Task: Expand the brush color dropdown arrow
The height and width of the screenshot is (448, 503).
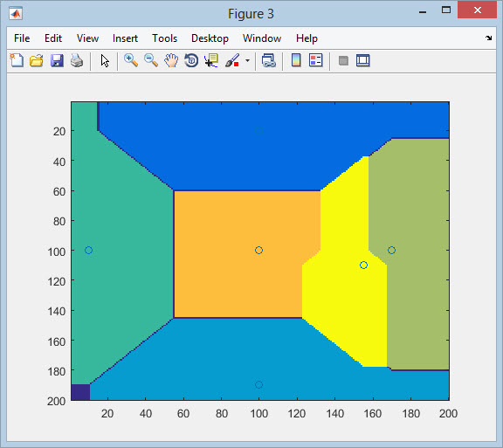Action: pyautogui.click(x=247, y=60)
